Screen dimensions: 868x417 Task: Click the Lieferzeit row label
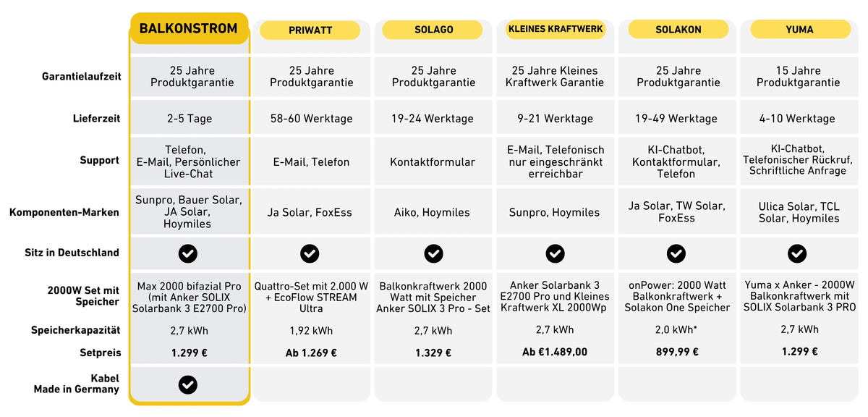[96, 118]
